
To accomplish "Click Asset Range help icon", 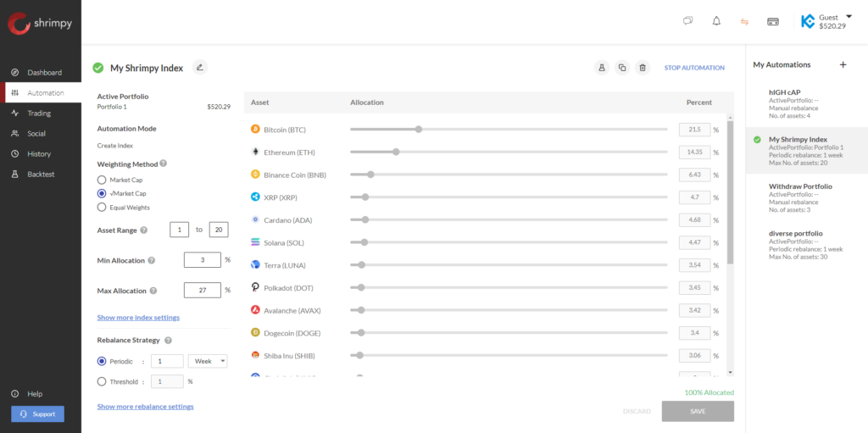I will (x=144, y=230).
